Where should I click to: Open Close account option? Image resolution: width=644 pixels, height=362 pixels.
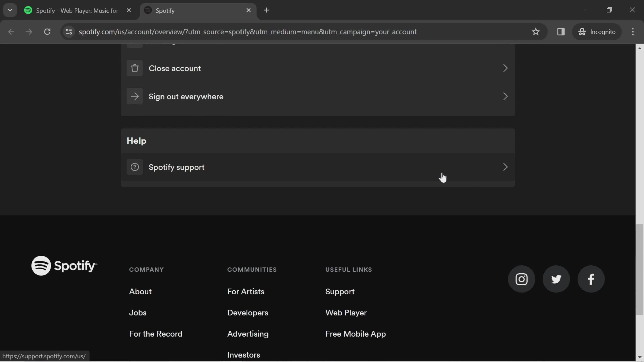[x=318, y=68]
